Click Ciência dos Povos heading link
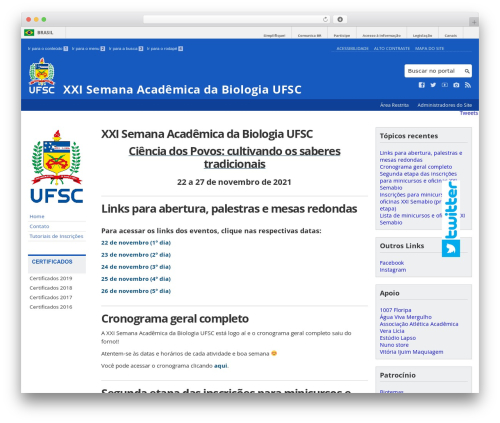This screenshot has height=423, width=500. 235,157
